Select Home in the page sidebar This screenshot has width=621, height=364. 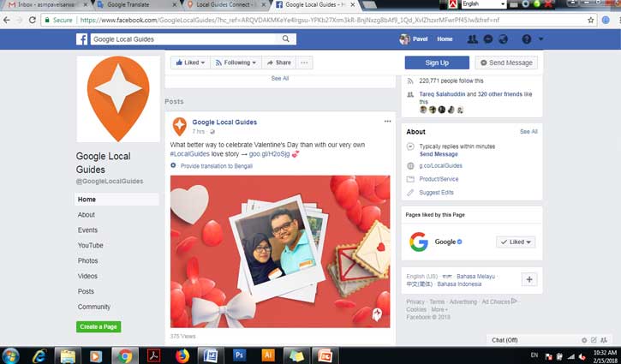pyautogui.click(x=116, y=200)
